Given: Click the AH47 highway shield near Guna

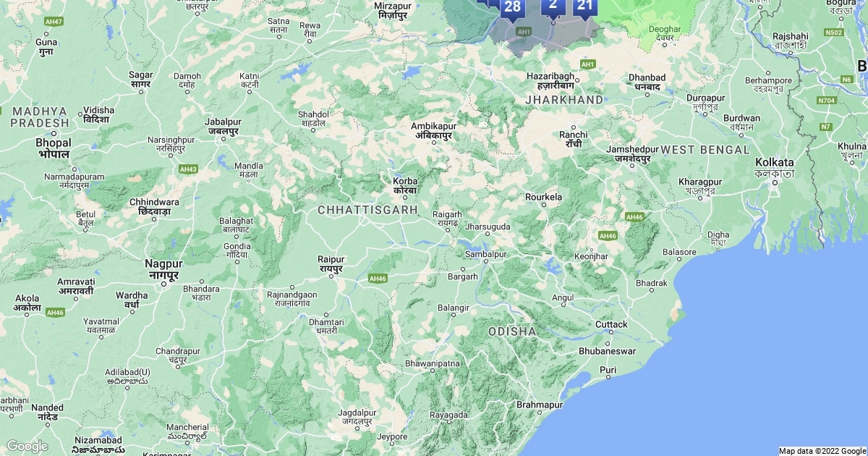Looking at the screenshot, I should pyautogui.click(x=54, y=22).
